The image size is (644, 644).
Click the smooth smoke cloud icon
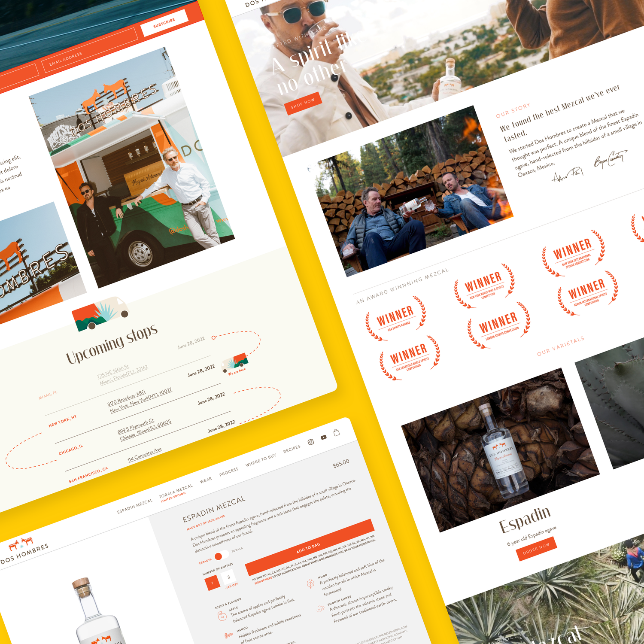[x=320, y=608]
